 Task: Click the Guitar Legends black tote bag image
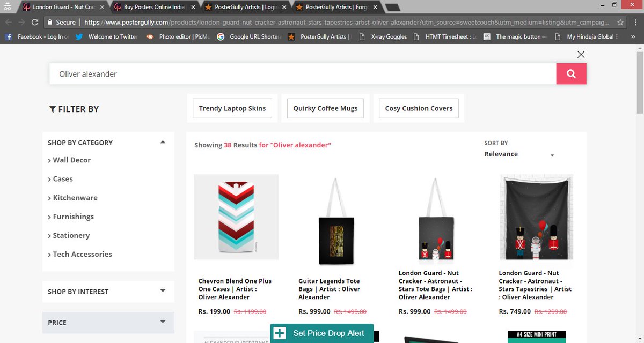click(x=336, y=221)
